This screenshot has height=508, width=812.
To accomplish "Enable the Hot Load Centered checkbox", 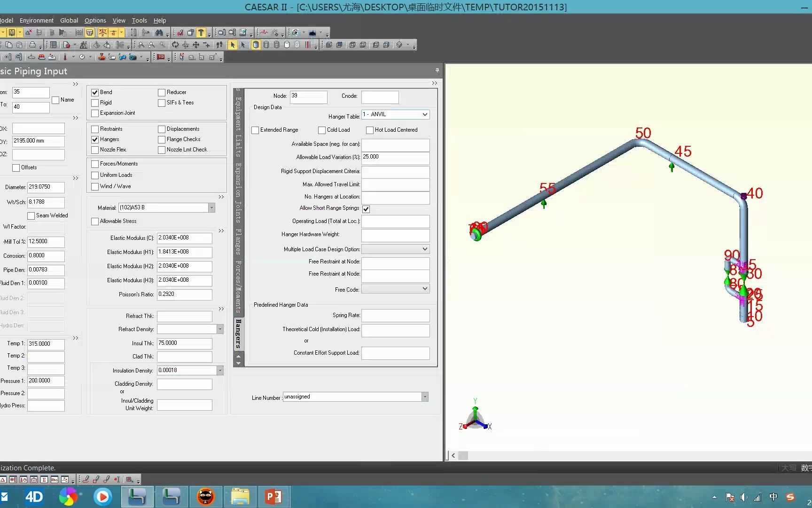I will point(370,130).
